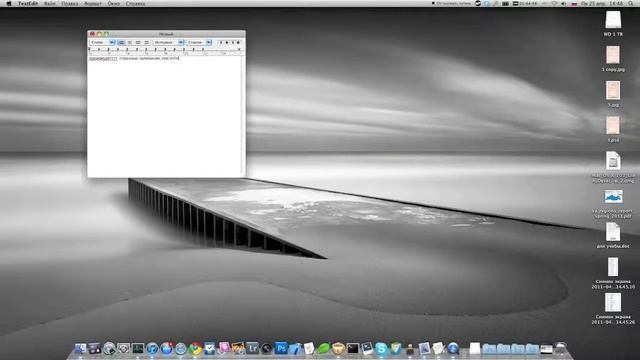Open the Trash in the Dock
The width and height of the screenshot is (640, 360).
click(x=560, y=348)
